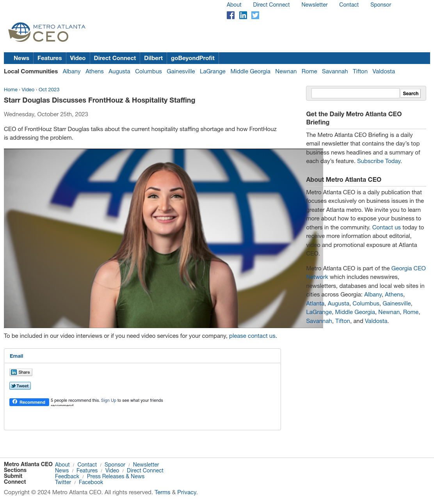The image size is (434, 504).
Task: Go to Athens in Local Communities bar
Action: click(x=94, y=71)
